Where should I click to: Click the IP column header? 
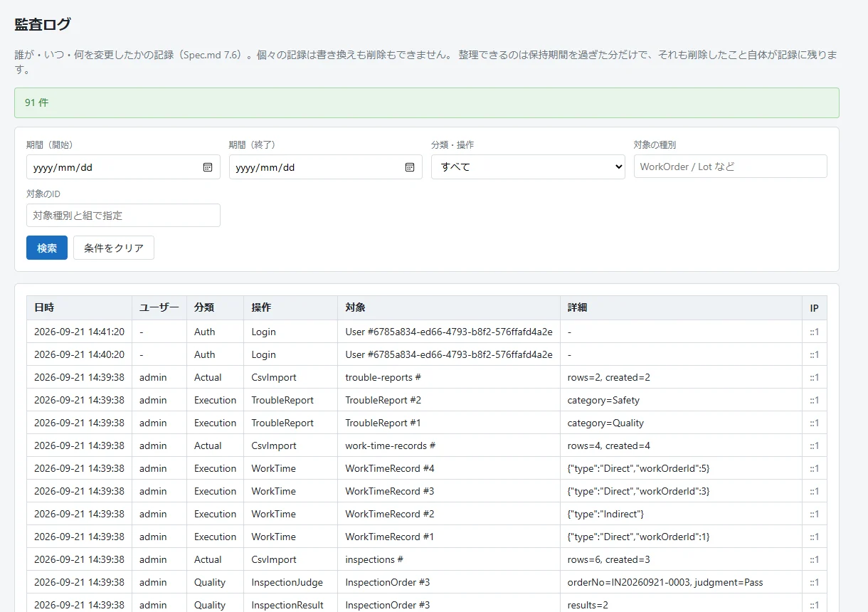(815, 307)
